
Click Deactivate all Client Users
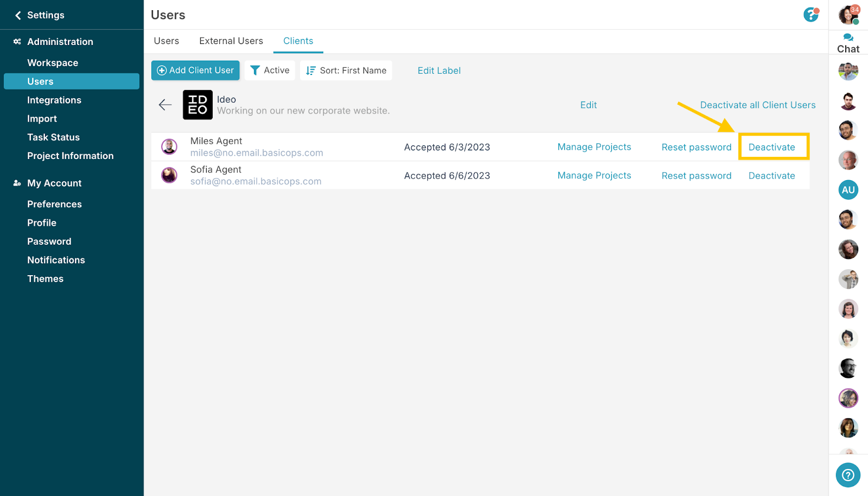[x=758, y=105]
